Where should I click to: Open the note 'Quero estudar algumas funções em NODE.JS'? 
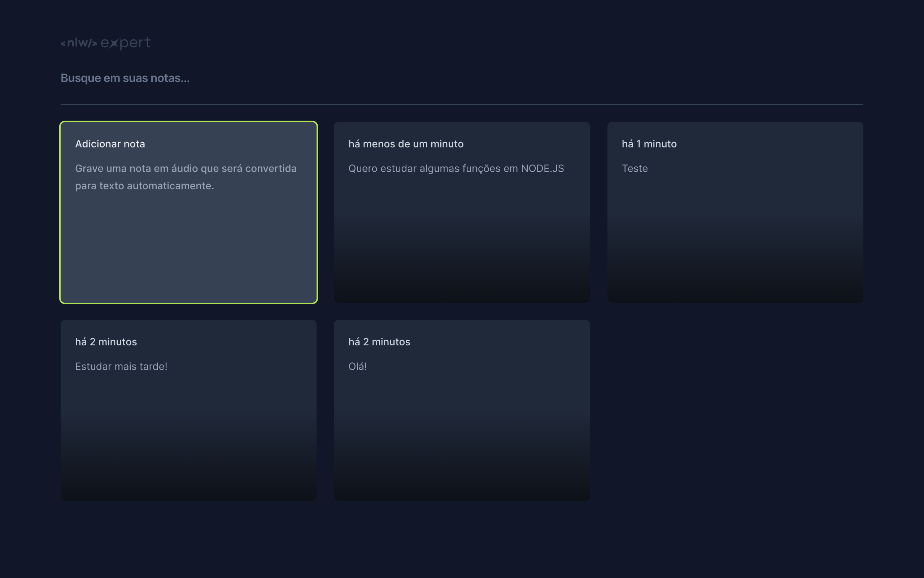pos(462,212)
